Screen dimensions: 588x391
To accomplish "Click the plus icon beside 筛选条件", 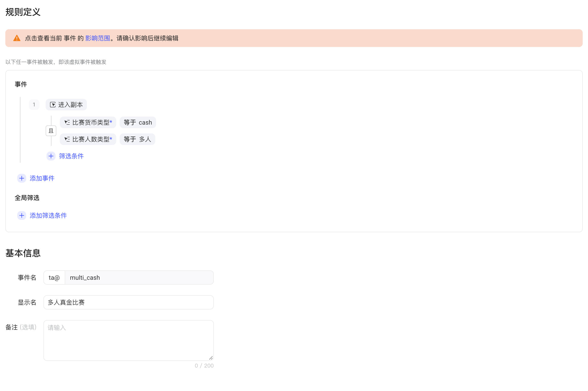I will point(51,156).
